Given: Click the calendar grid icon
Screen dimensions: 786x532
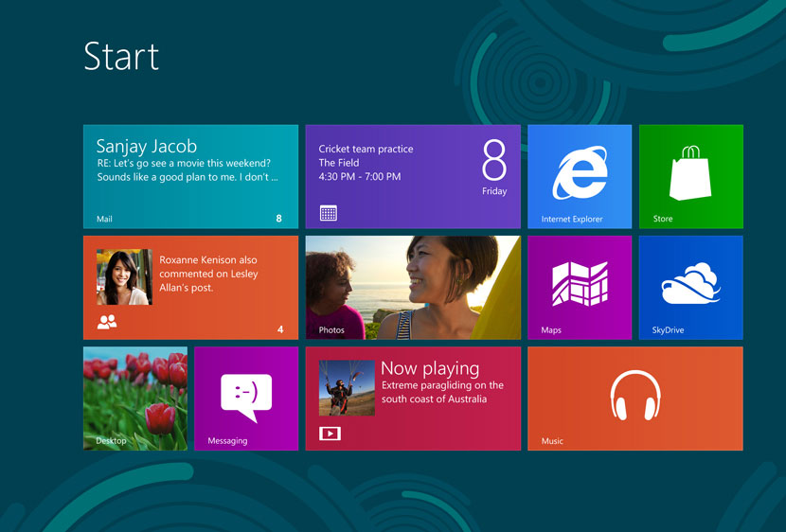Looking at the screenshot, I should click(328, 213).
